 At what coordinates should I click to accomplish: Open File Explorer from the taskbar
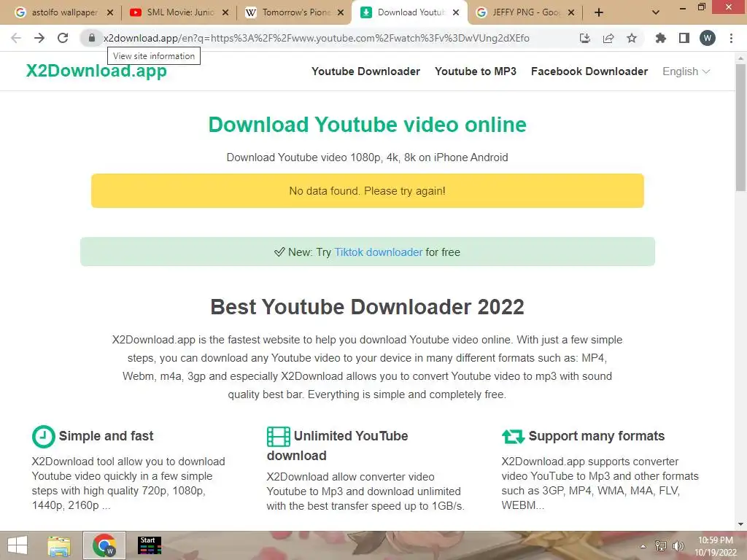click(x=59, y=545)
